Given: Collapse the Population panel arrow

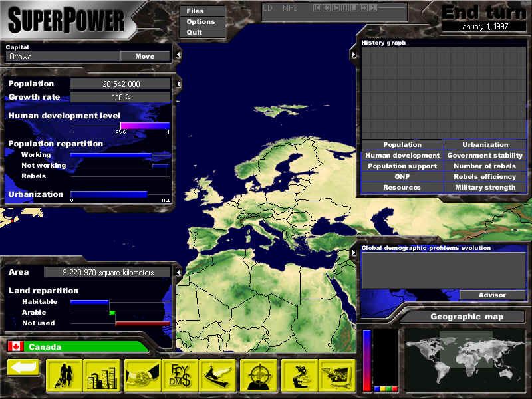Looking at the screenshot, I should (x=178, y=84).
